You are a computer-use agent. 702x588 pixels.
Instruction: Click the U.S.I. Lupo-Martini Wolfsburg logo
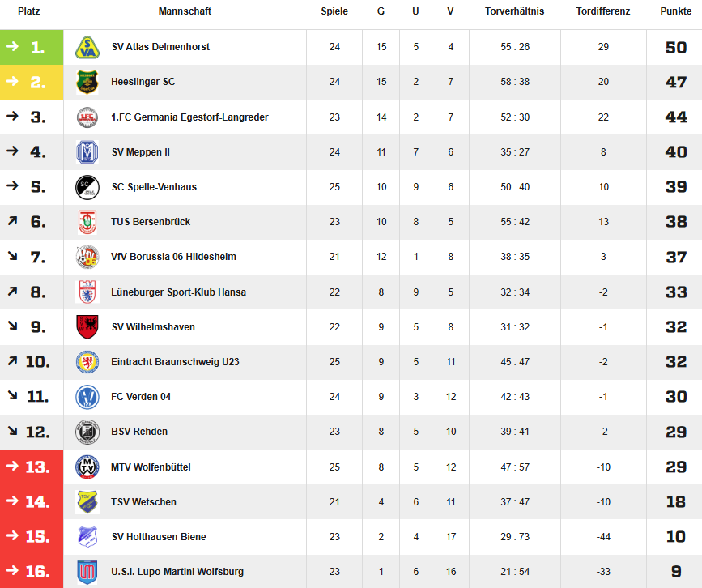[87, 572]
